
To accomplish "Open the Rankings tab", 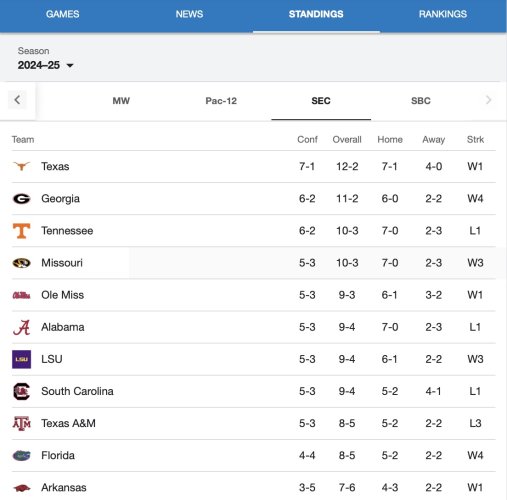I will [443, 14].
